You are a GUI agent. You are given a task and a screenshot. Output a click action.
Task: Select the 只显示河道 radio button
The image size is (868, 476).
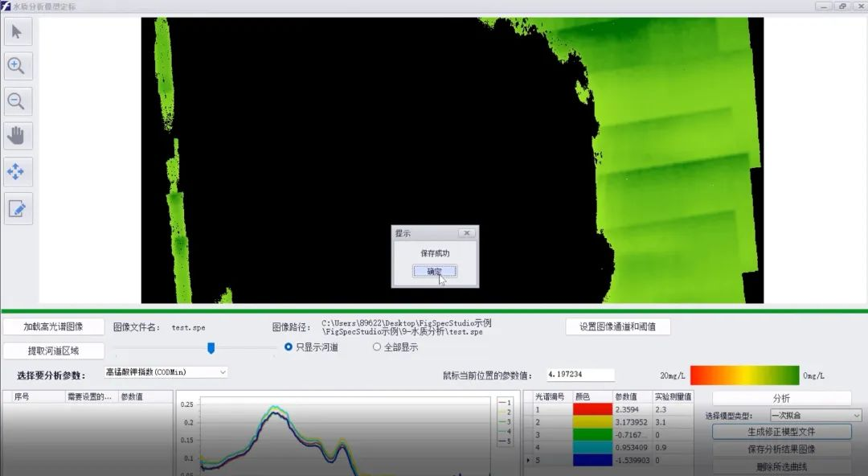click(x=289, y=347)
